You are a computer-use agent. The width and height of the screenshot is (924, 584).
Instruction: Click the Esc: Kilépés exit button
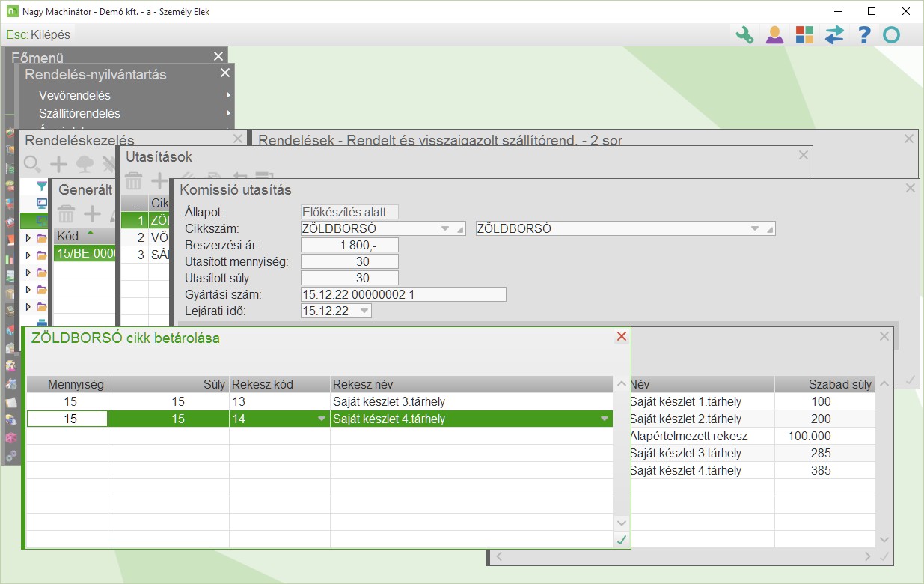point(38,34)
